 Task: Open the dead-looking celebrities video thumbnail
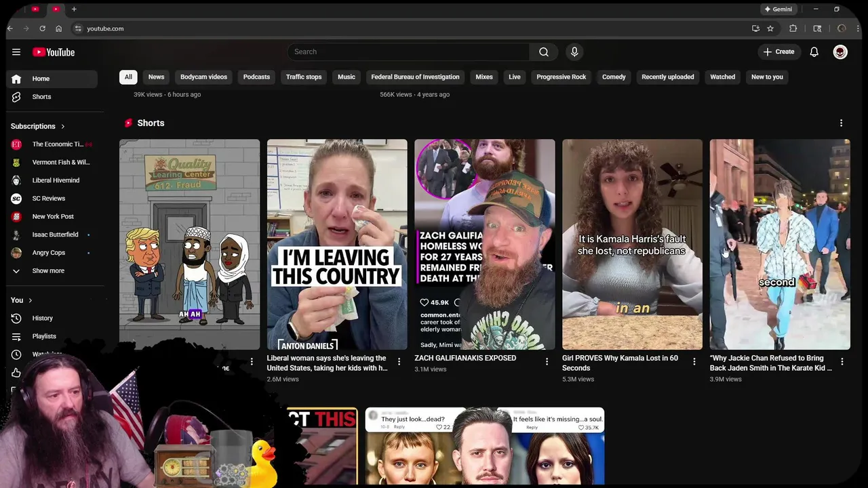[x=485, y=446]
